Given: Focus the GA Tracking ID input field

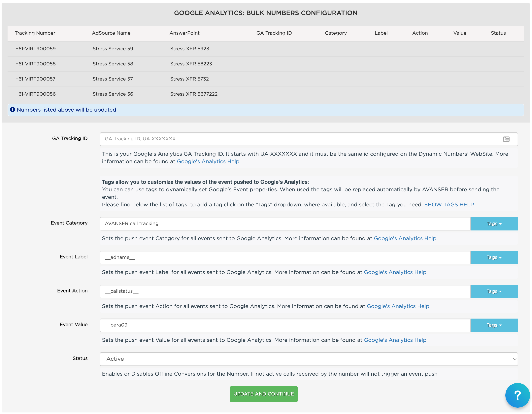Looking at the screenshot, I should point(292,139).
